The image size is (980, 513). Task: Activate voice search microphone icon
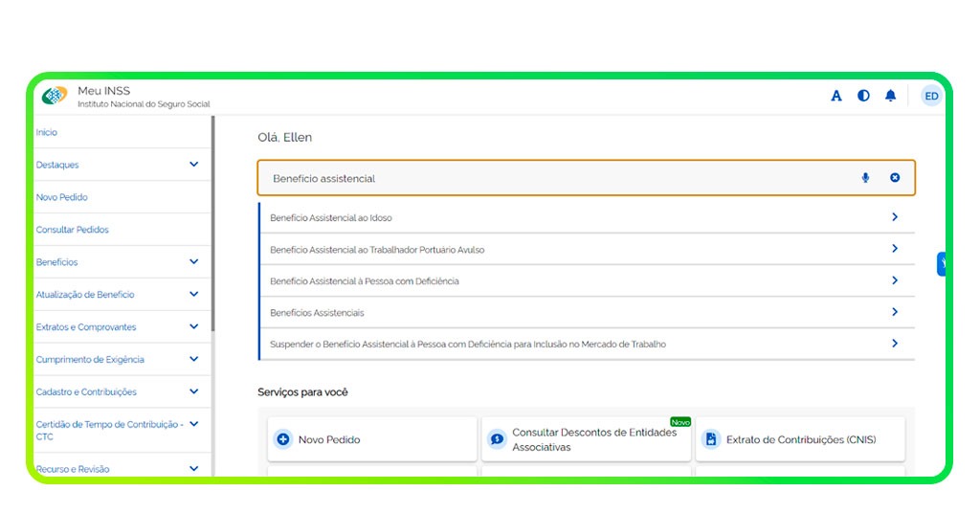click(x=865, y=178)
